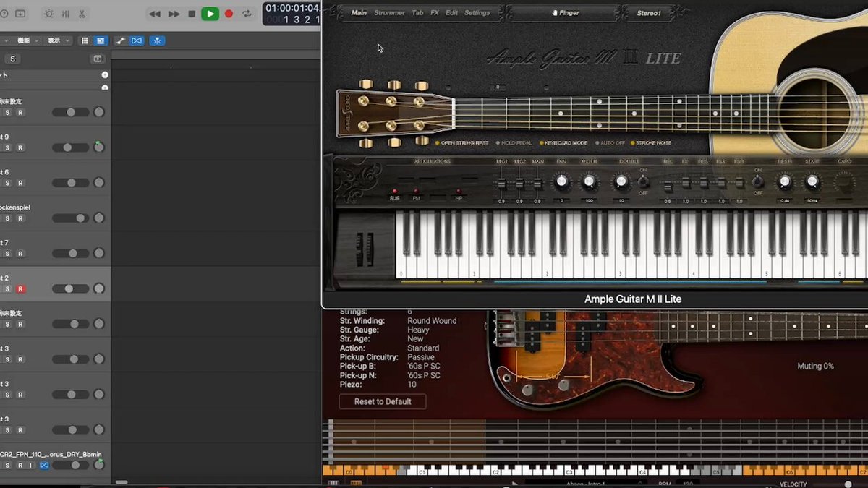Image resolution: width=868 pixels, height=488 pixels.
Task: Adjust volume slider on t 7 track
Action: coord(70,253)
